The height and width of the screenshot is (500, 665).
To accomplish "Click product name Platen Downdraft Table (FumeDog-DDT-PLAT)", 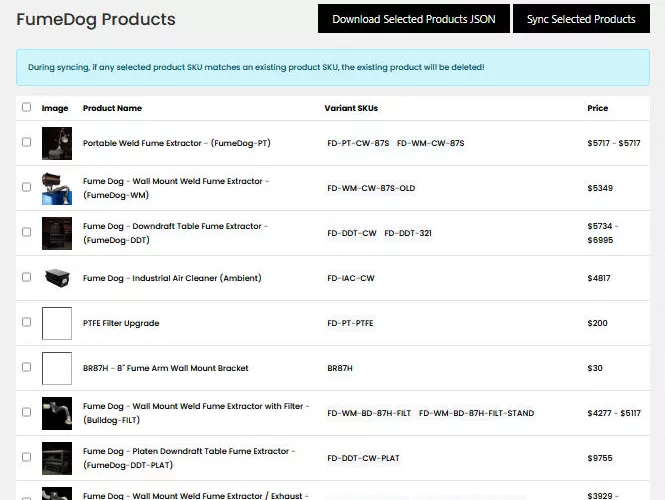I will point(189,458).
